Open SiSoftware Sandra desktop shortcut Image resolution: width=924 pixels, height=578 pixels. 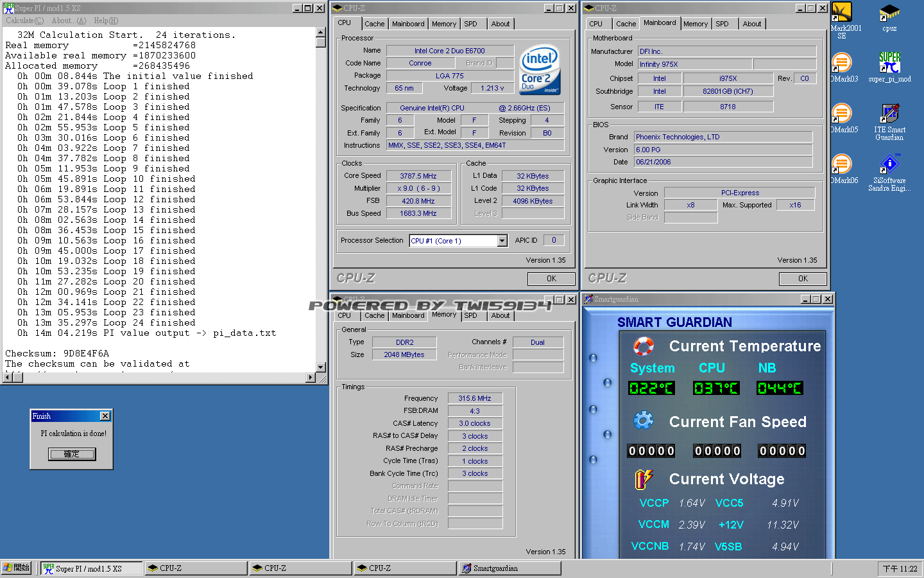click(889, 164)
